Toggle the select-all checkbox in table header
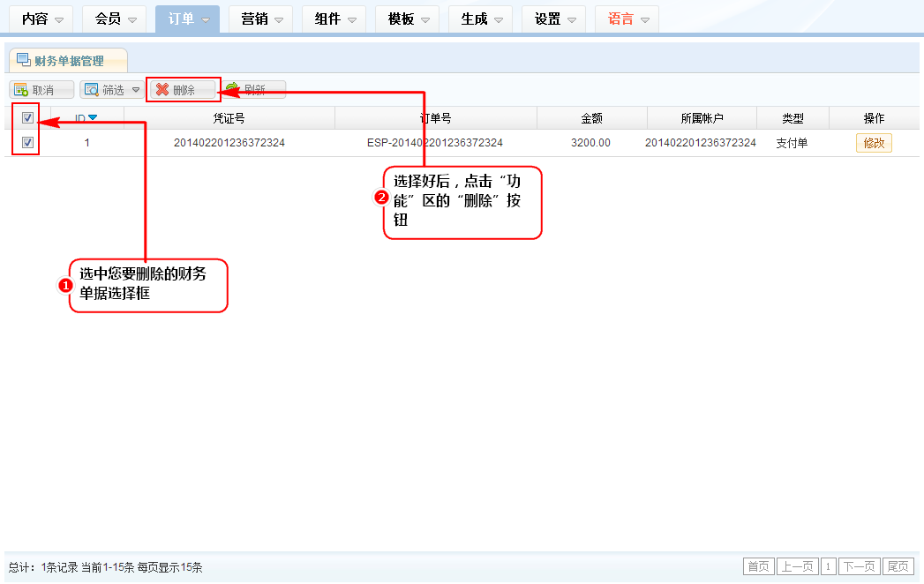924x584 pixels. [27, 118]
